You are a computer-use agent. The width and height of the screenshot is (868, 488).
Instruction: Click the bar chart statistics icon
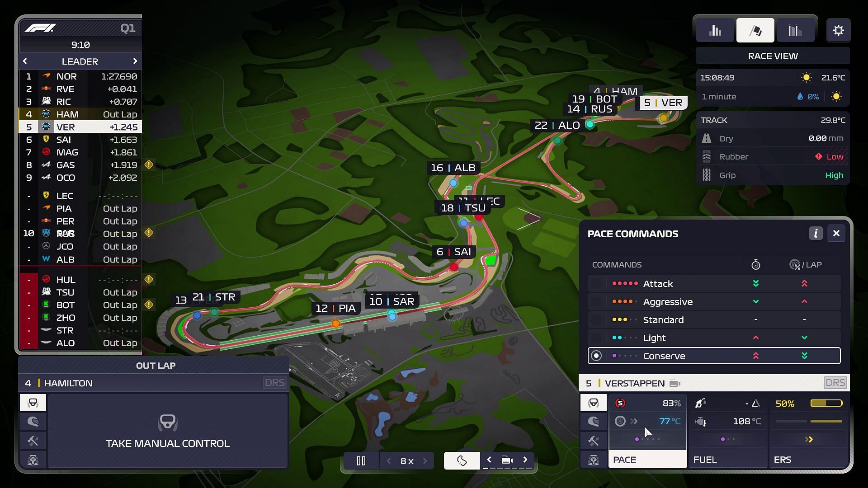pos(715,30)
